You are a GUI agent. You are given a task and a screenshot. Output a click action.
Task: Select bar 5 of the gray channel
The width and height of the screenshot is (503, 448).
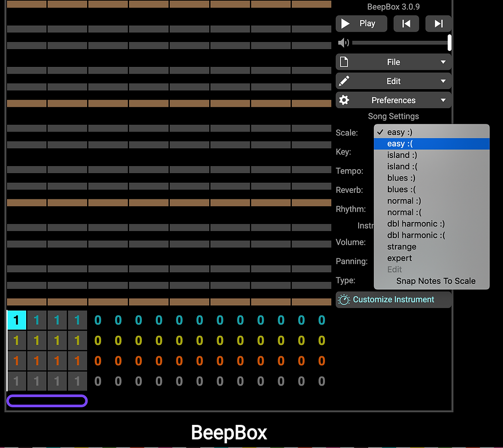[x=98, y=381]
